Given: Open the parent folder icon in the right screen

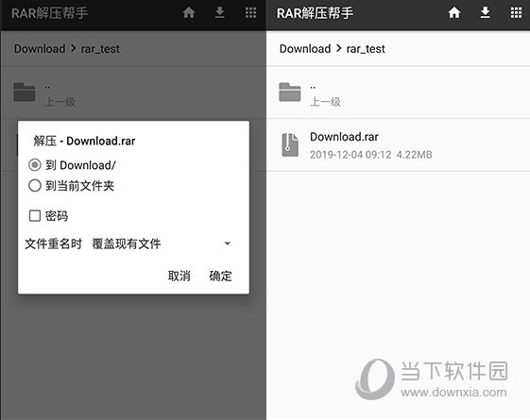Looking at the screenshot, I should (290, 92).
